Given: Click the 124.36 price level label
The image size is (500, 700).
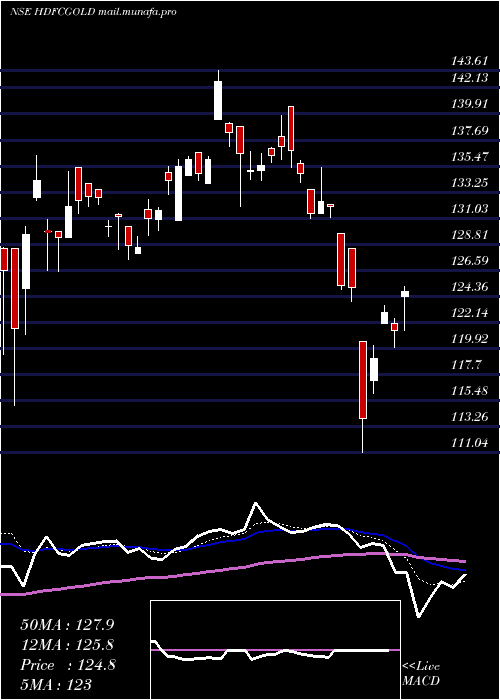Looking at the screenshot, I should pyautogui.click(x=469, y=287).
